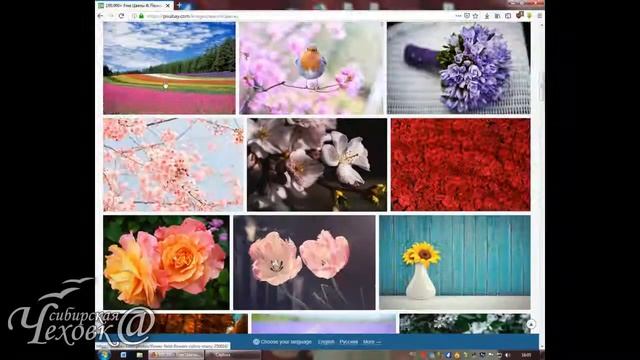Select the Pixabay free flower images tab

pos(134,5)
